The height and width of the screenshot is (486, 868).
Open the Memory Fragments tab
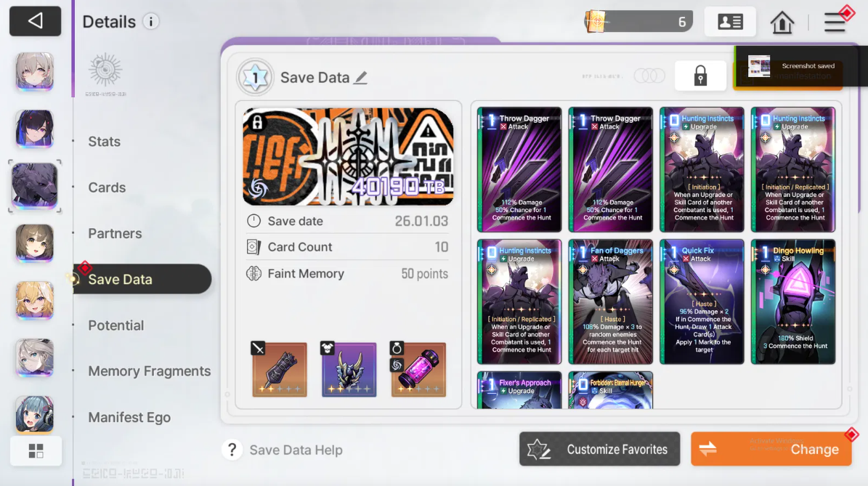(x=150, y=371)
